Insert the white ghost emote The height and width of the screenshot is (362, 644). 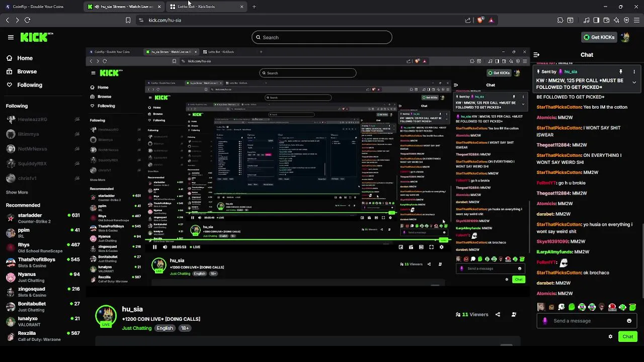point(561,307)
